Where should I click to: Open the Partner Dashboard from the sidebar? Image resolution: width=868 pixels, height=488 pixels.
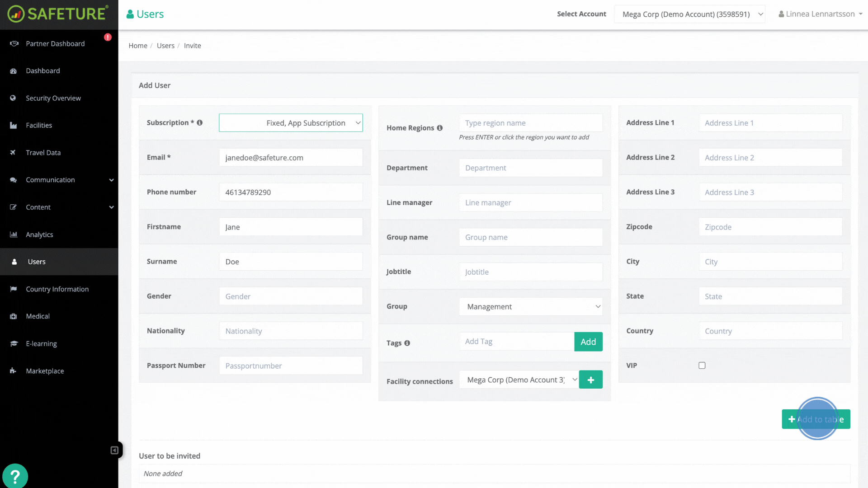[x=55, y=43]
